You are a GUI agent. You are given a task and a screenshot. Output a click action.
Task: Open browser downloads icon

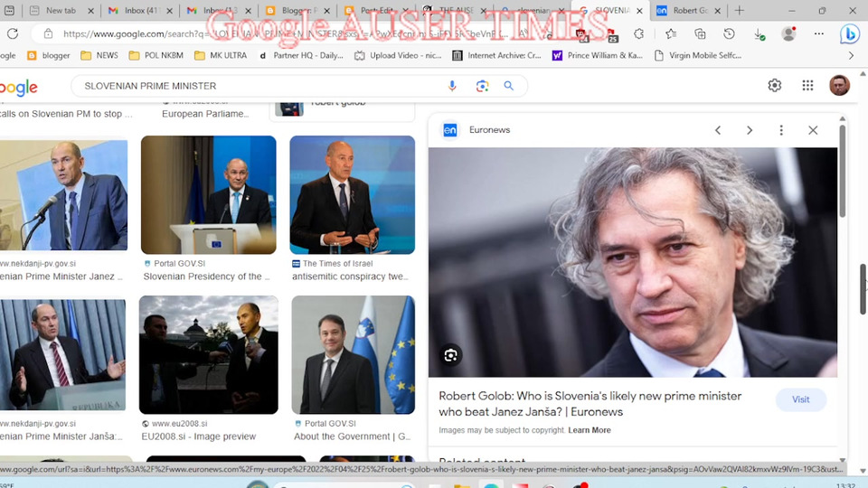[x=759, y=34]
